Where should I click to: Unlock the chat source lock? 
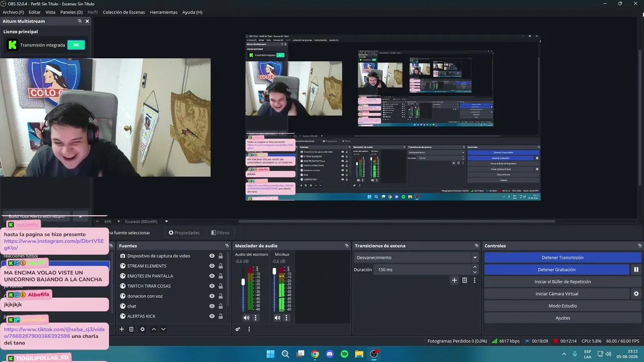[x=220, y=306]
